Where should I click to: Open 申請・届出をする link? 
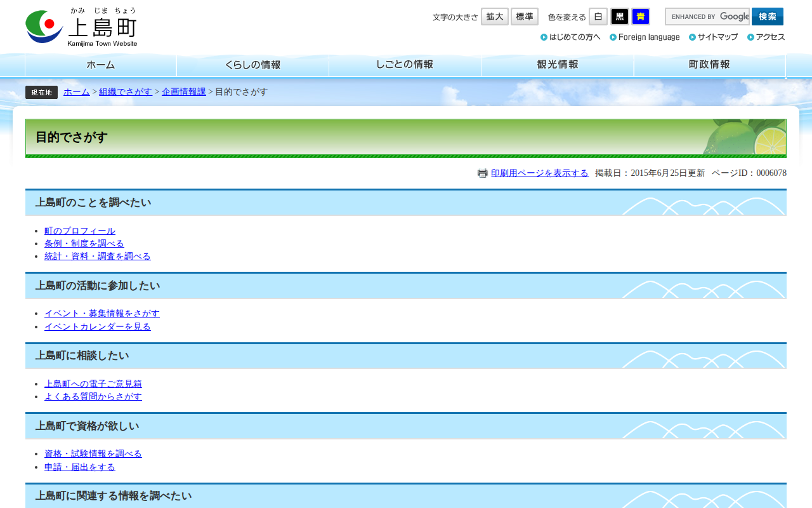click(x=80, y=467)
